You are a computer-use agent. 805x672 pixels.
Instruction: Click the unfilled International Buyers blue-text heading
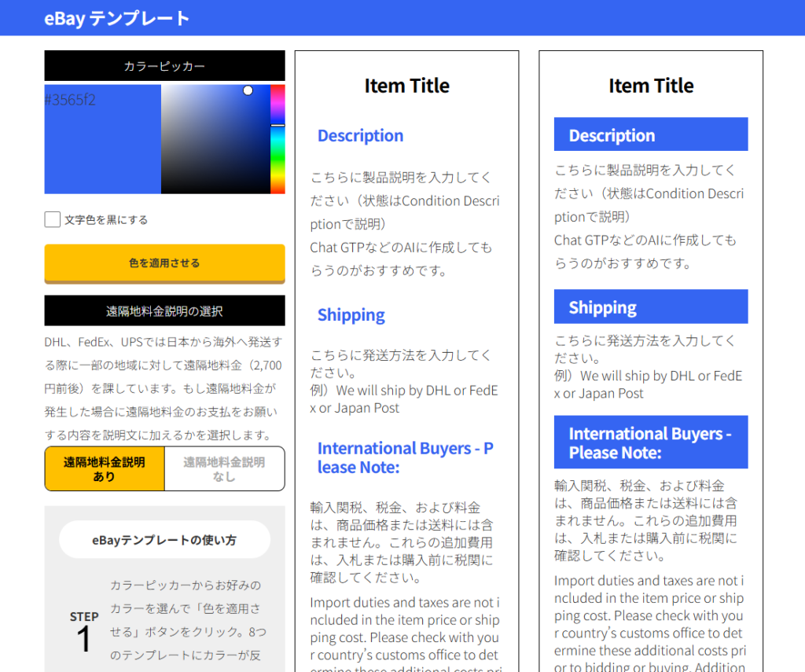[x=405, y=457]
